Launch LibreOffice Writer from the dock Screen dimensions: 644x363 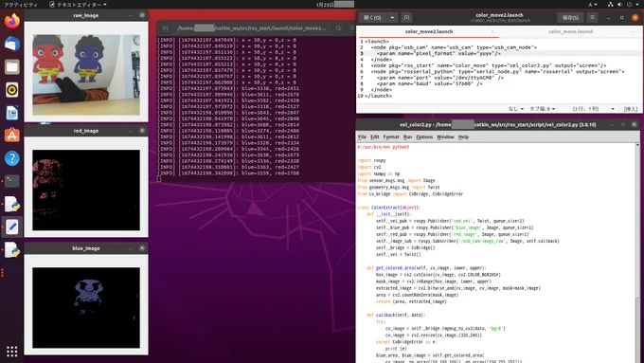coord(12,113)
